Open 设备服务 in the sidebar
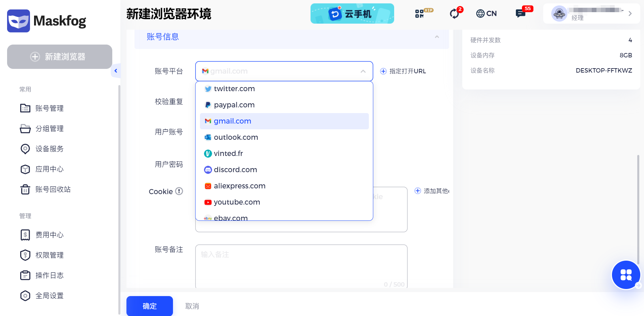Screen dimensions: 644x316 [42, 149]
